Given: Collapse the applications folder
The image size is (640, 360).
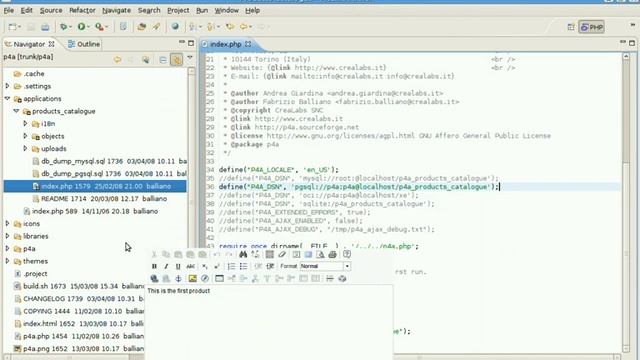Looking at the screenshot, I should [7, 98].
